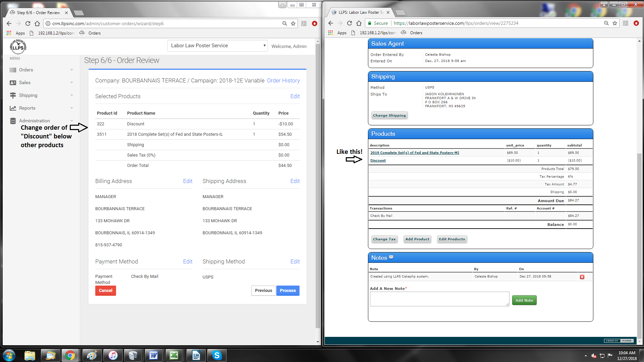
Task: Click the Notes comment bubble icon
Action: point(391,257)
